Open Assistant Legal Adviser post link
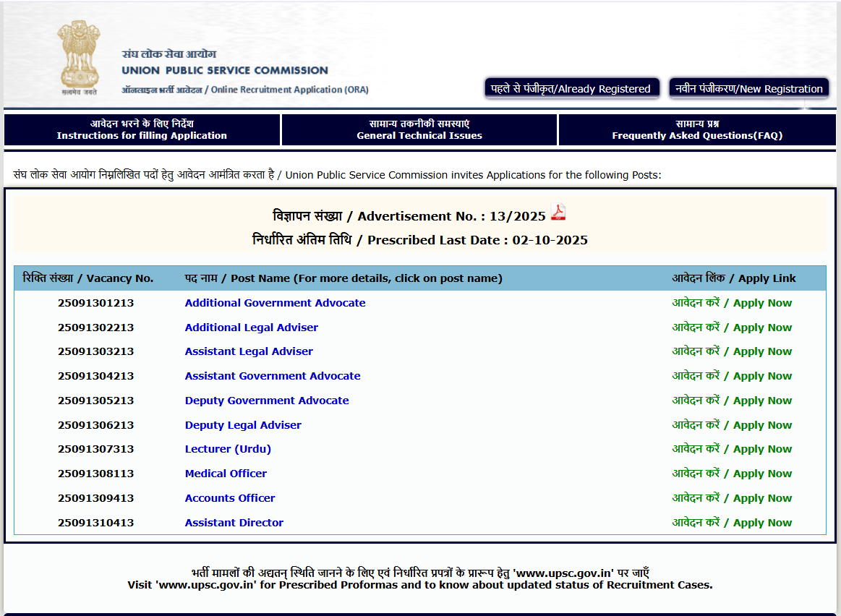This screenshot has height=616, width=841. 249,351
